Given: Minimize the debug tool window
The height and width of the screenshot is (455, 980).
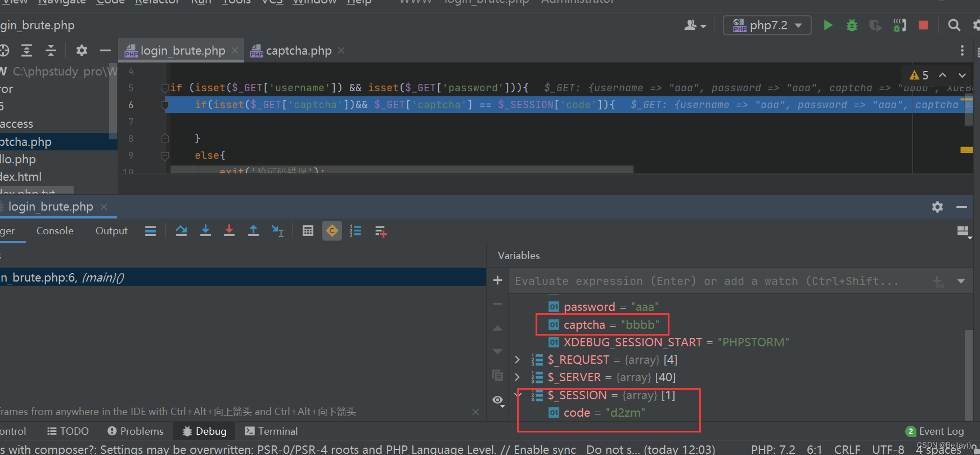Looking at the screenshot, I should tap(961, 207).
